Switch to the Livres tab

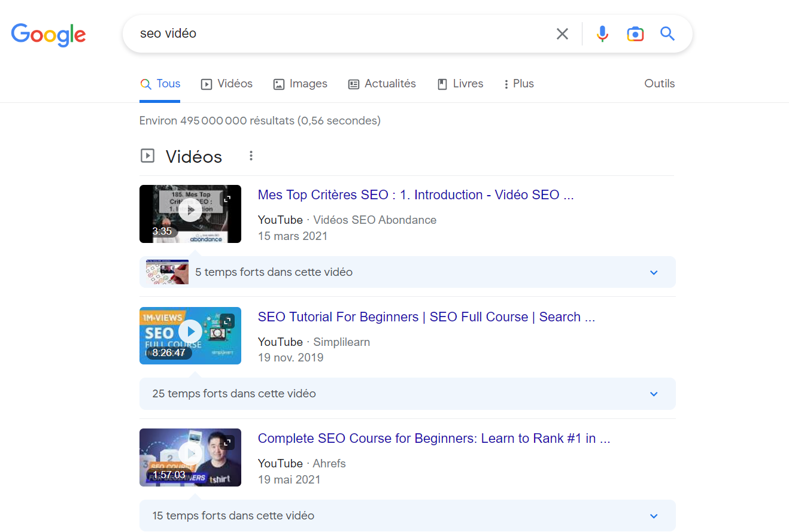click(460, 84)
